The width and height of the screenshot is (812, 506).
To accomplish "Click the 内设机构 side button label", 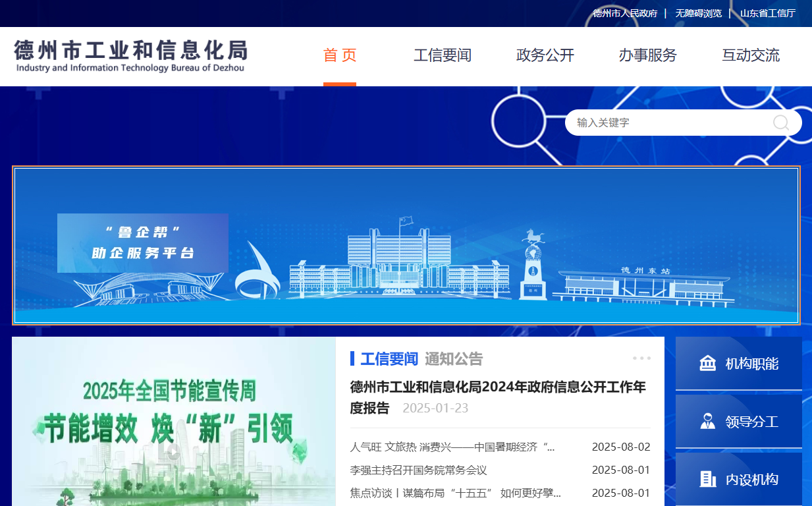I will [752, 480].
